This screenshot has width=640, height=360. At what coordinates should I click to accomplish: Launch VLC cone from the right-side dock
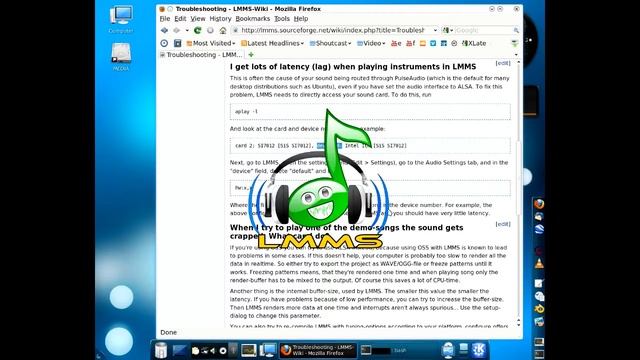tap(539, 264)
